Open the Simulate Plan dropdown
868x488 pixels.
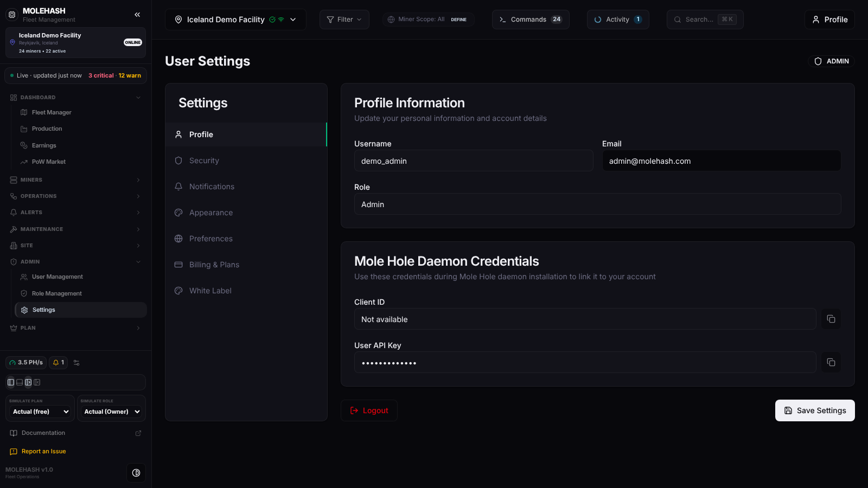[x=41, y=412]
